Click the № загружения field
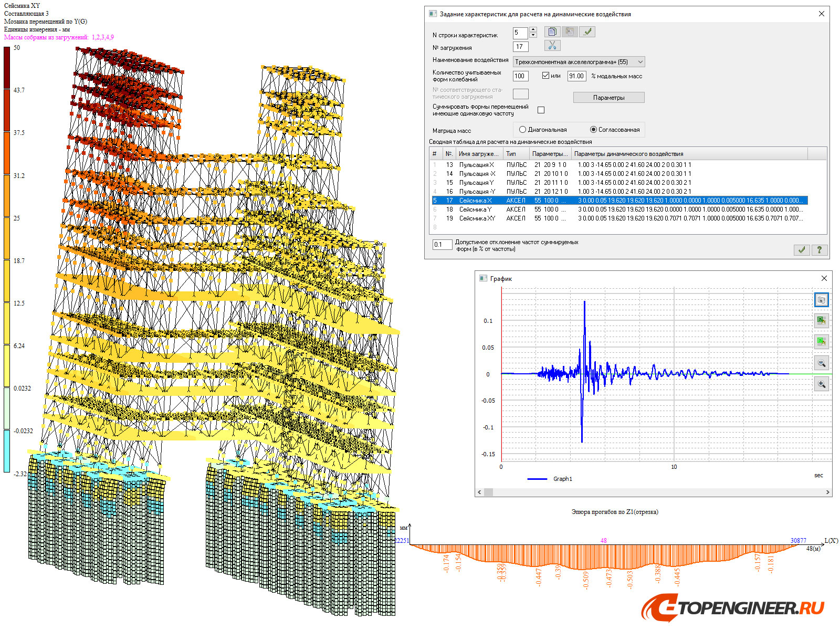The width and height of the screenshot is (840, 630). [521, 47]
